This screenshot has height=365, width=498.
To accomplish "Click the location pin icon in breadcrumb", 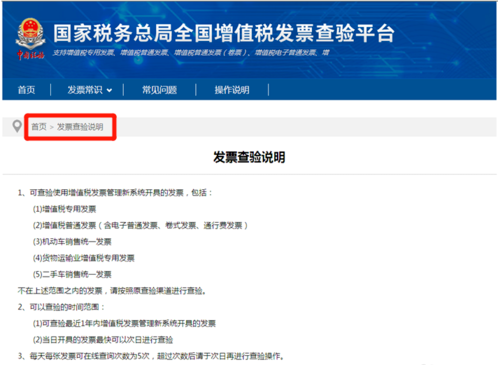I will 17,126.
